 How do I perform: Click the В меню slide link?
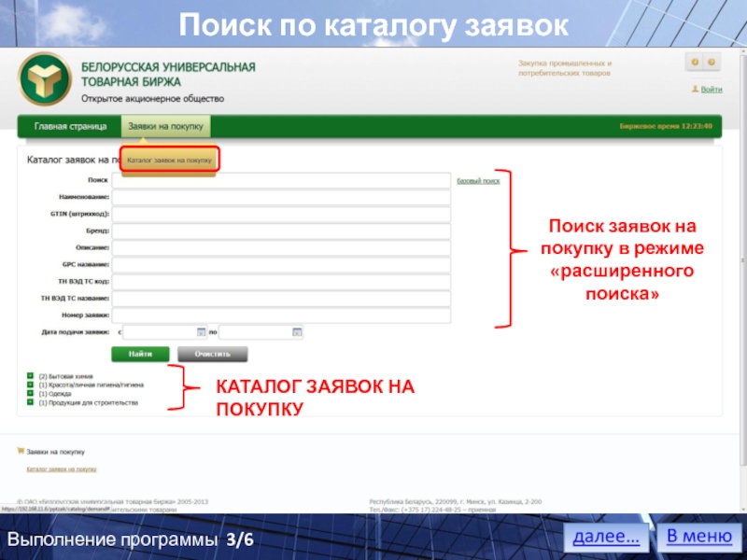(698, 536)
